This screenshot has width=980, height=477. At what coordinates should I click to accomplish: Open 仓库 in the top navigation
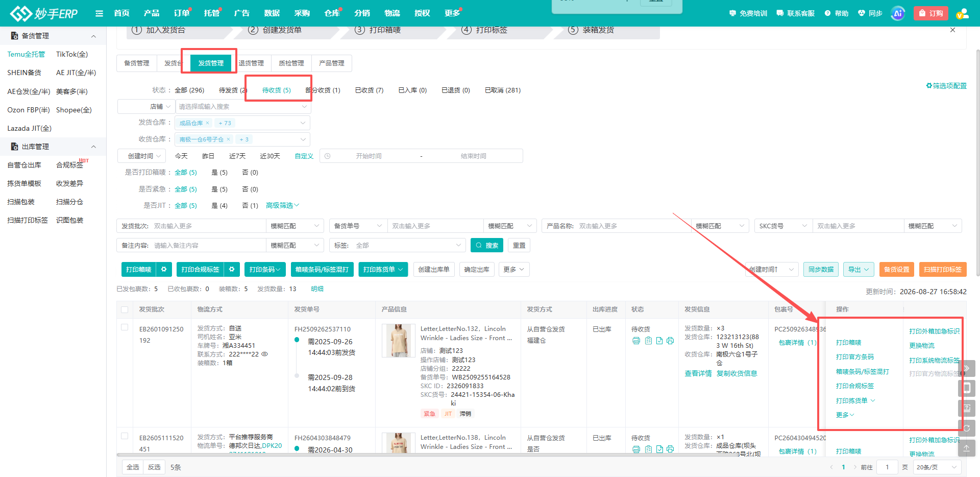(x=332, y=13)
